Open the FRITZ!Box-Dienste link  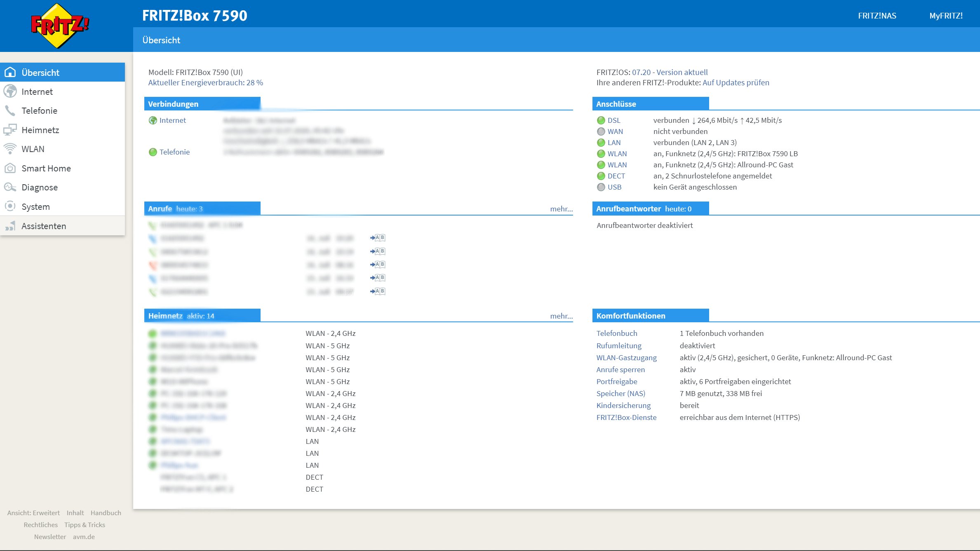click(x=626, y=417)
